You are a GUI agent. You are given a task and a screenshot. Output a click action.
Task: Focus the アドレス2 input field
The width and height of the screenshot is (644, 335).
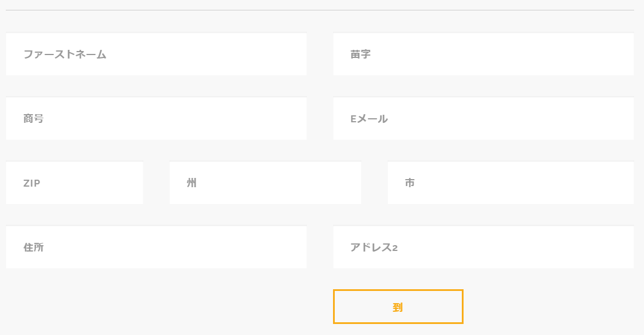tap(483, 247)
